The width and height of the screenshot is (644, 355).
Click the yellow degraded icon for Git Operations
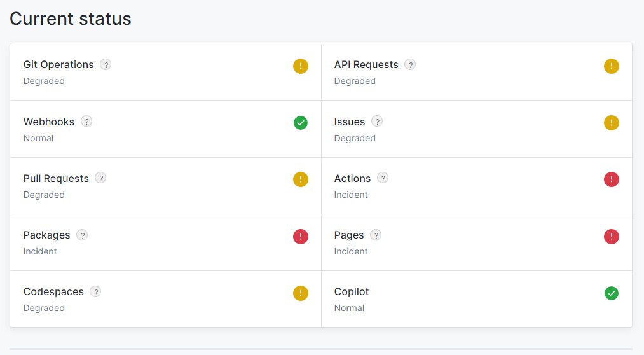301,66
